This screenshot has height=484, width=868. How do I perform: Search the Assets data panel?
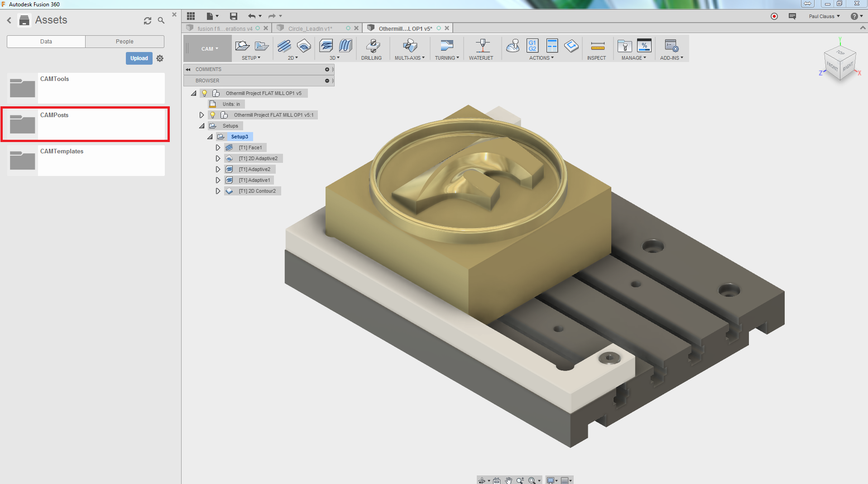[161, 20]
